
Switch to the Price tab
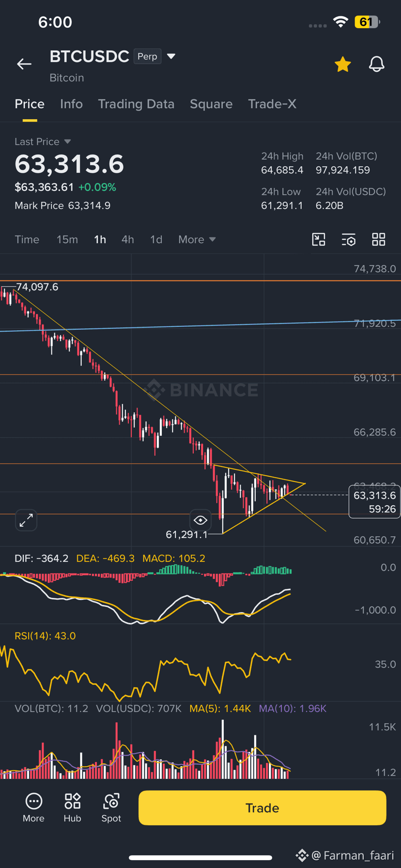click(x=30, y=104)
